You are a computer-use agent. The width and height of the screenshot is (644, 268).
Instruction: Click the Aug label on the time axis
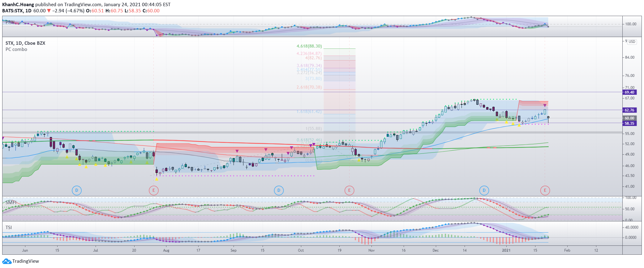tap(166, 250)
